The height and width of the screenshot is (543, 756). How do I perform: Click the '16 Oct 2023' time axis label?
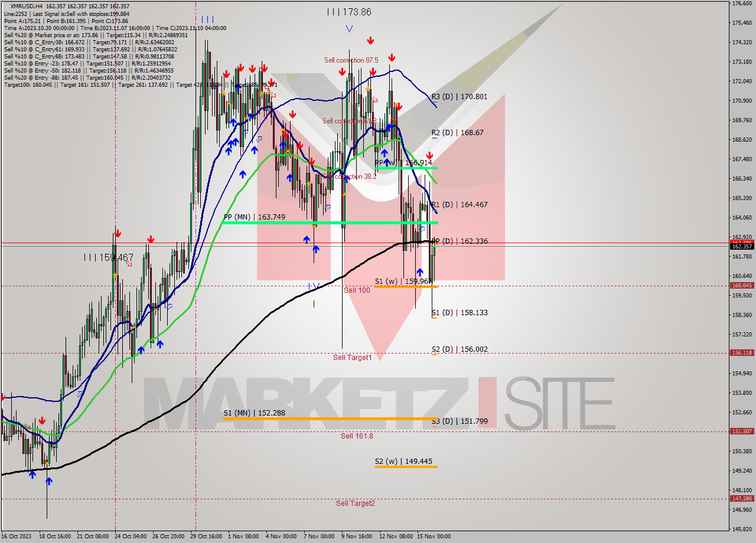pyautogui.click(x=17, y=537)
